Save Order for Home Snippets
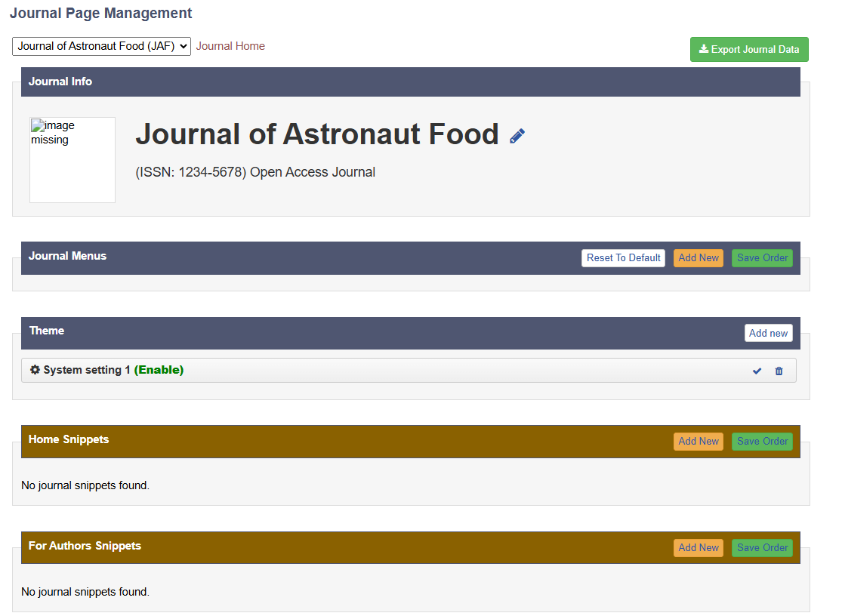Screen dimensions: 842x616 pyautogui.click(x=762, y=442)
